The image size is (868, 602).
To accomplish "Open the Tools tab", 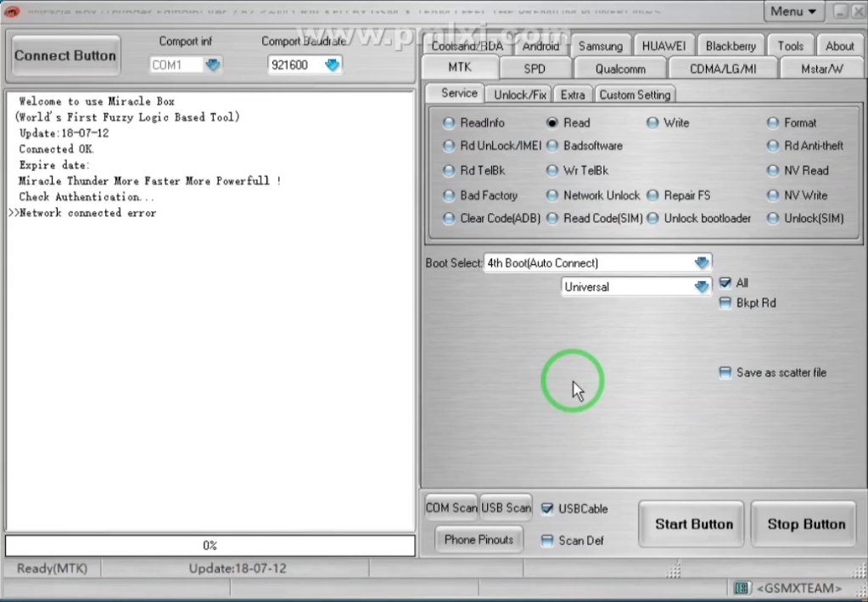I will tap(790, 46).
